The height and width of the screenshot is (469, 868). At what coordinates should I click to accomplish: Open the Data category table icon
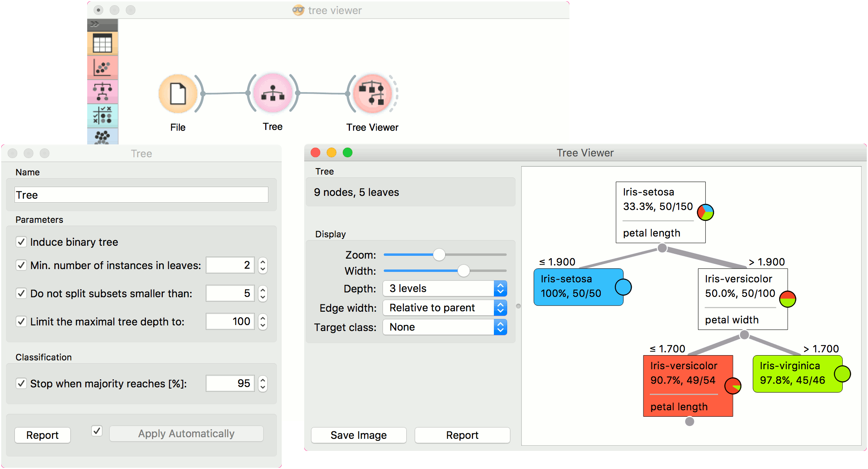[x=102, y=43]
